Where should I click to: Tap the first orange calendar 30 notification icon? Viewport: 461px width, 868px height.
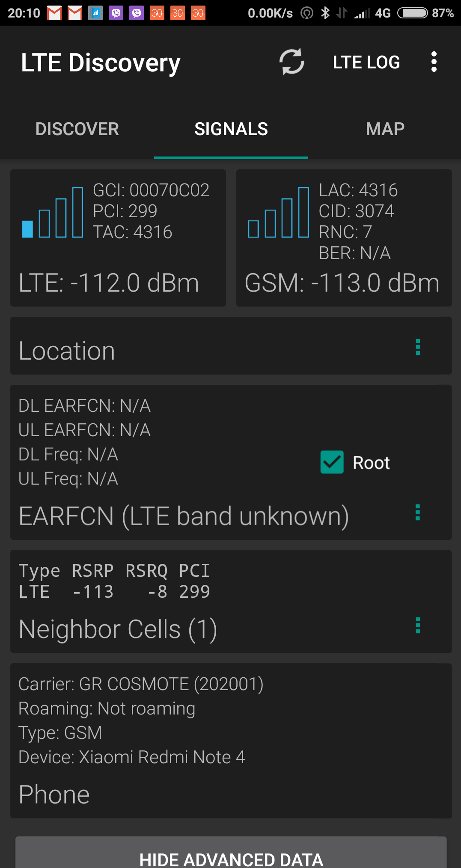(x=157, y=13)
